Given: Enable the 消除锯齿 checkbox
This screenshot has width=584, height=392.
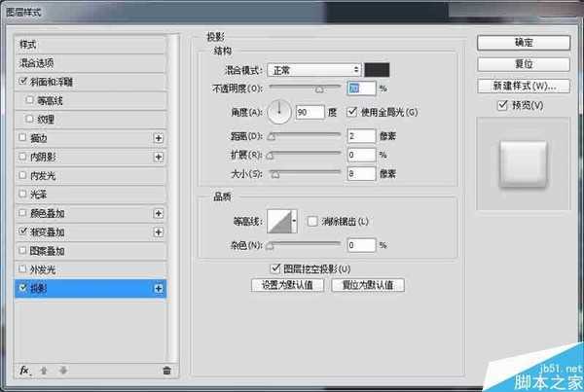Looking at the screenshot, I should (312, 222).
